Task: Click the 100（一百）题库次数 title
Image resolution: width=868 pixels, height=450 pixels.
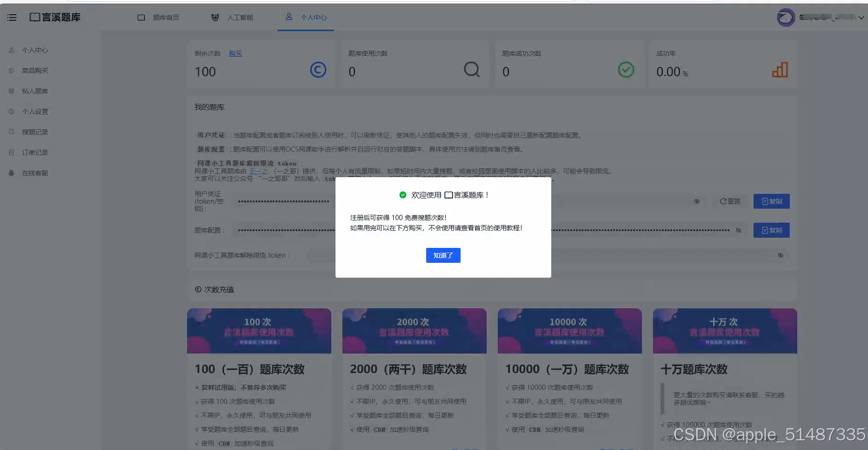Action: (x=250, y=370)
